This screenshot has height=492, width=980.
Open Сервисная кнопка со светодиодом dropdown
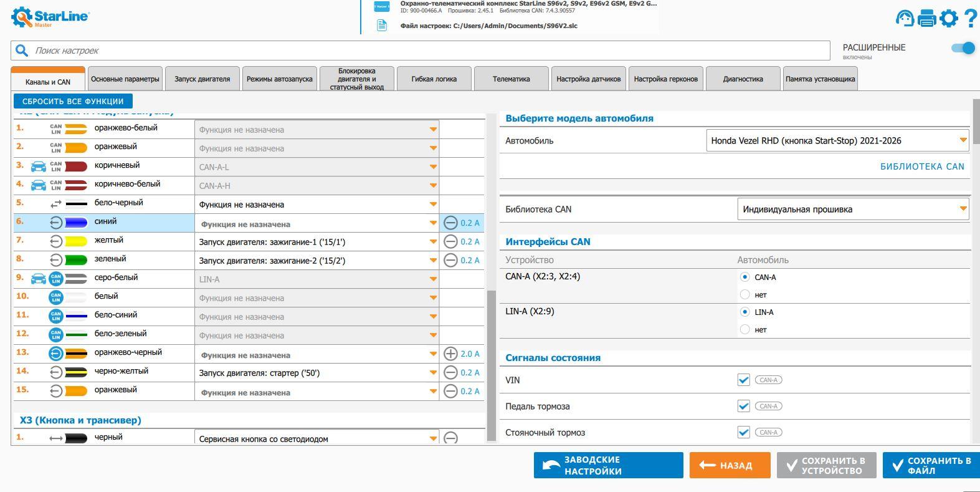click(317, 438)
